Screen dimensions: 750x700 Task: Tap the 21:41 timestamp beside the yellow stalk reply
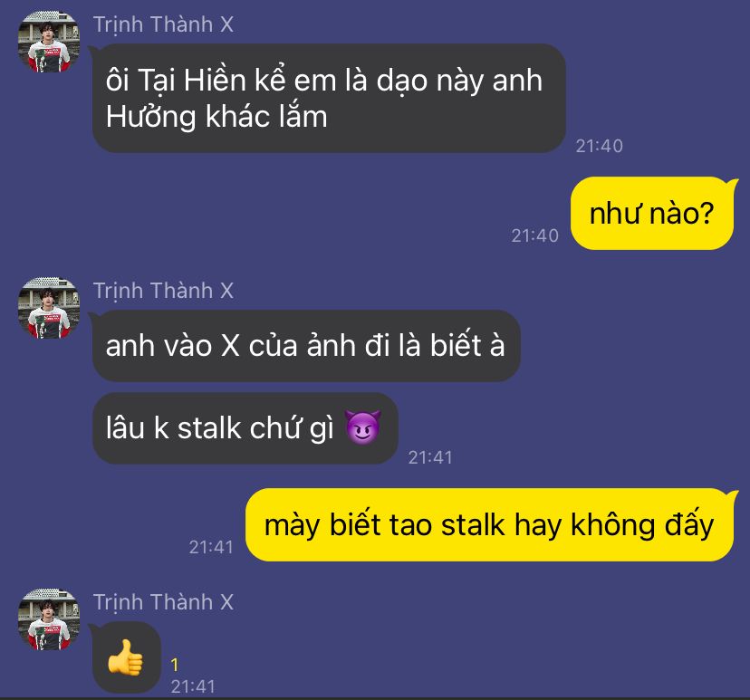click(211, 547)
